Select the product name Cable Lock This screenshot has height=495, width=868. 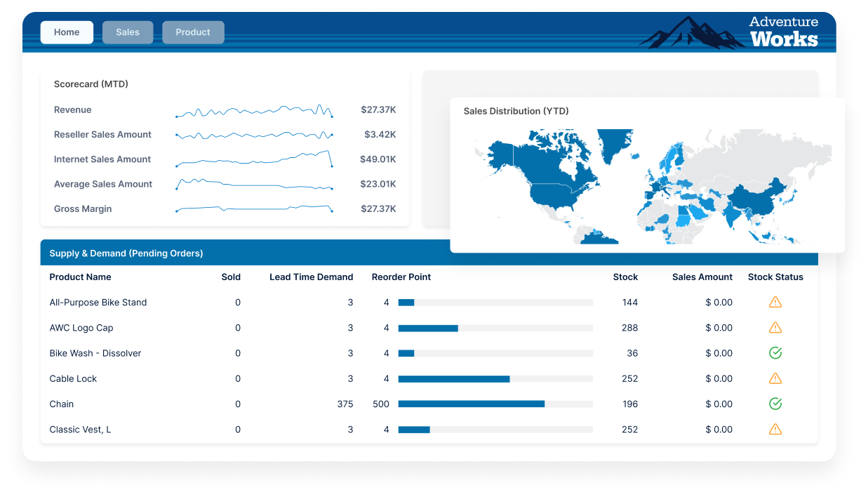click(x=73, y=378)
